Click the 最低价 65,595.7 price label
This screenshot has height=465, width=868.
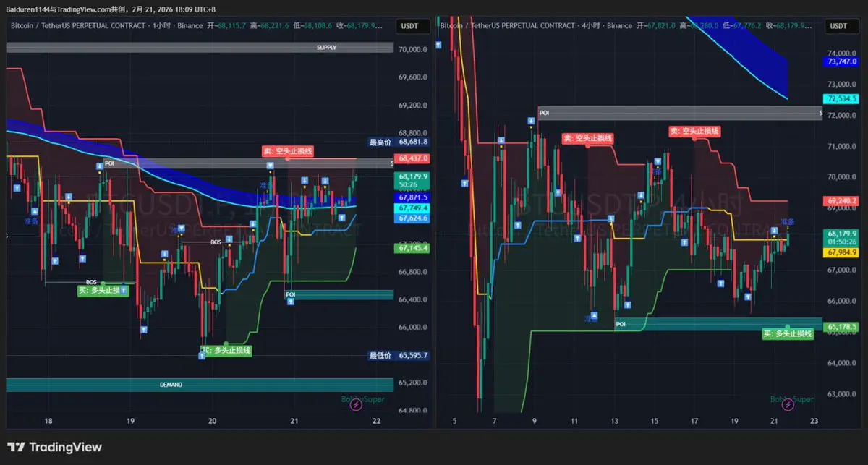pos(399,356)
